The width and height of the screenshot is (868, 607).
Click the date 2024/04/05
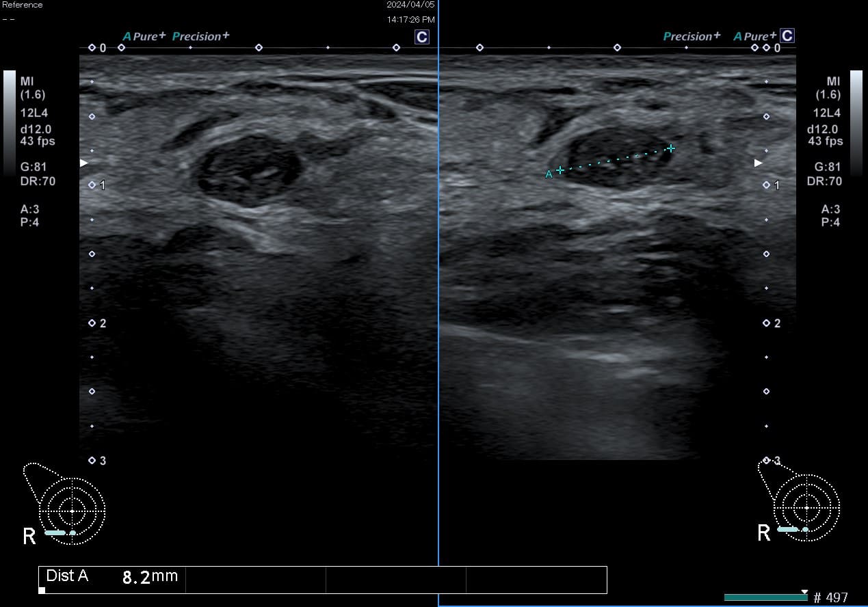410,5
